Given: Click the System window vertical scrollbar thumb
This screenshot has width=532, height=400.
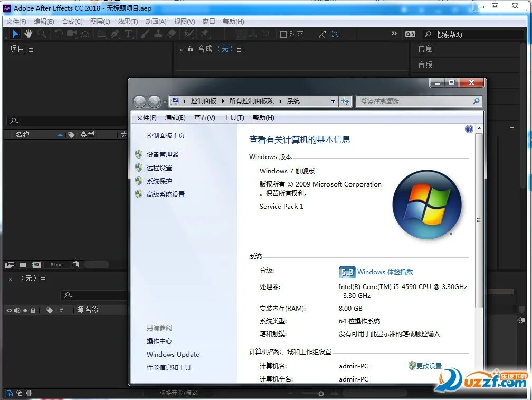Looking at the screenshot, I should tap(479, 220).
